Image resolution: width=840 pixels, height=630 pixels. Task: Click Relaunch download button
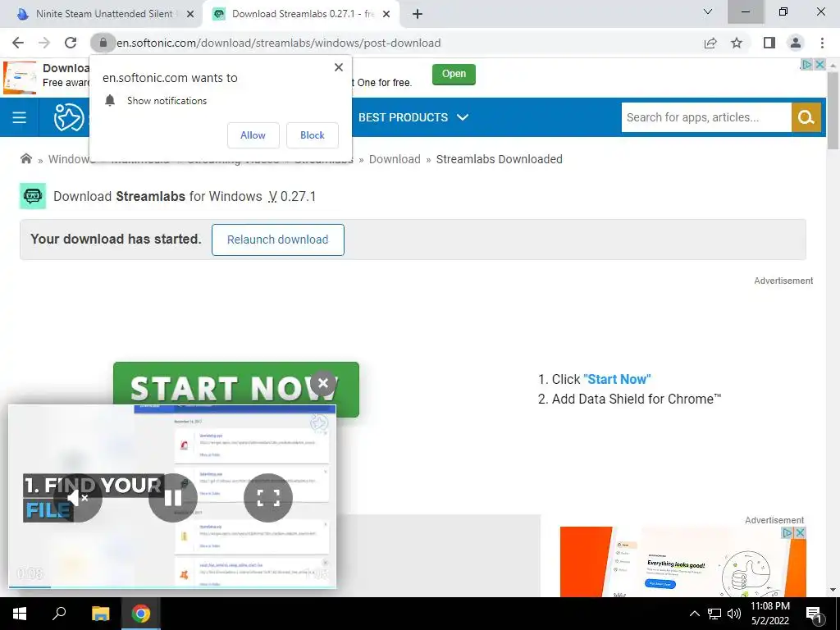(277, 240)
